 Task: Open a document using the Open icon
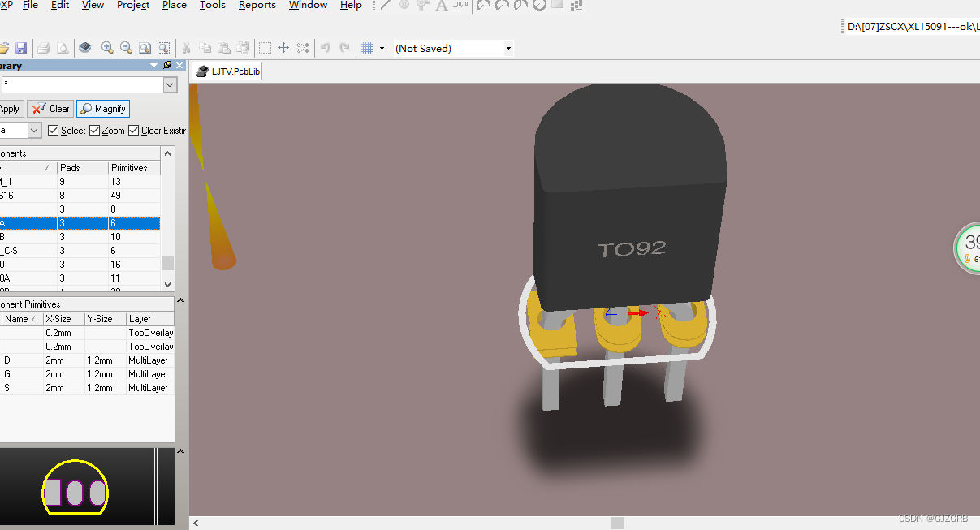pyautogui.click(x=3, y=48)
